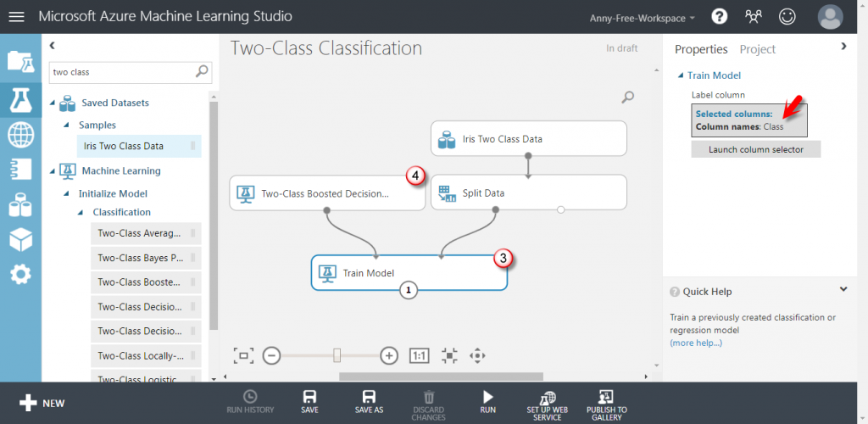
Task: Click the canvas search magnifier icon
Action: click(628, 98)
